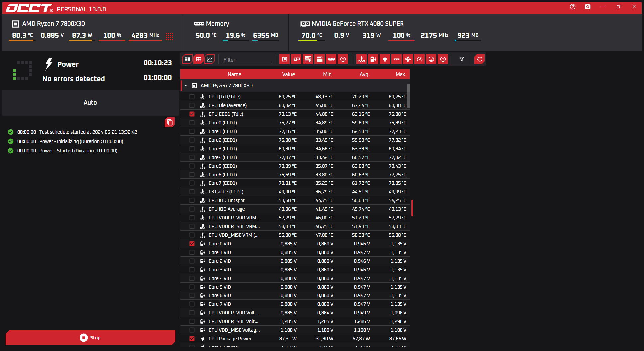Uncheck the CPU Package Power checkbox

tap(192, 339)
